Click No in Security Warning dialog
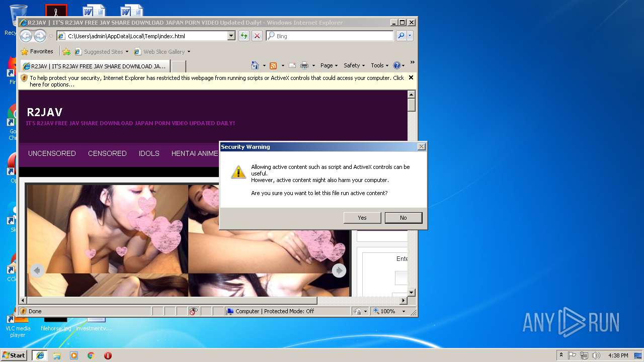This screenshot has width=644, height=362. [404, 218]
